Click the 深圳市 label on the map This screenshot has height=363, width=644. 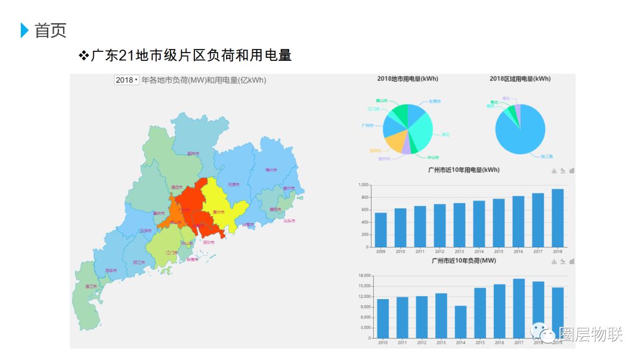pyautogui.click(x=209, y=242)
